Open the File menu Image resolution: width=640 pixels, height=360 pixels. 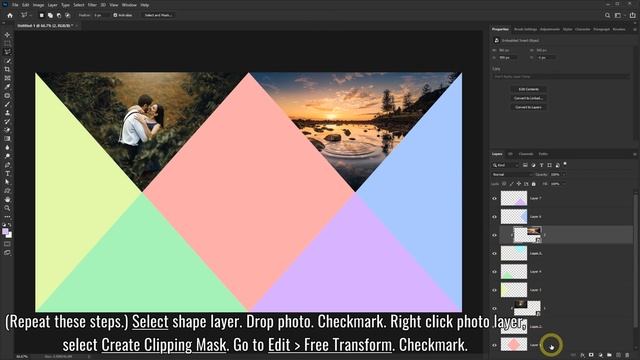[x=15, y=5]
